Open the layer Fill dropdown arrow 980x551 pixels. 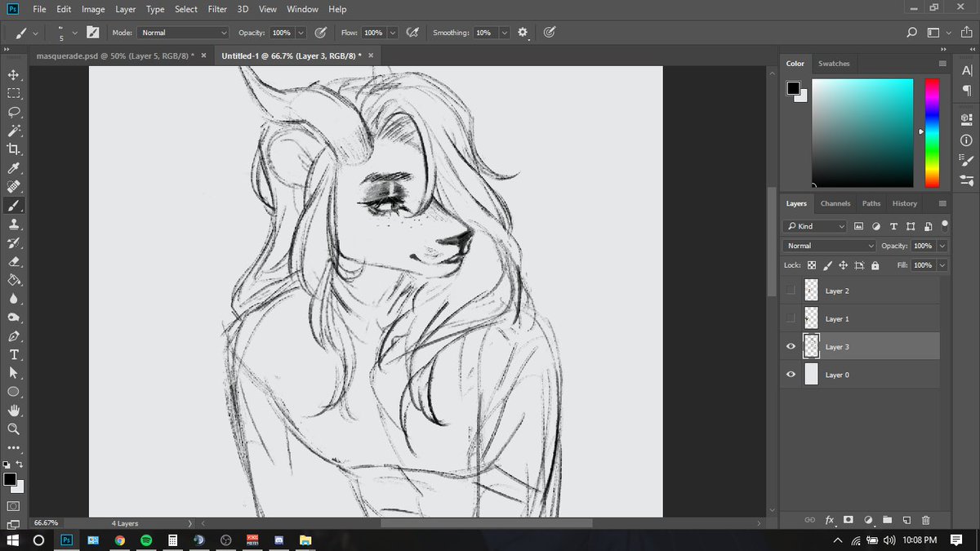(943, 265)
